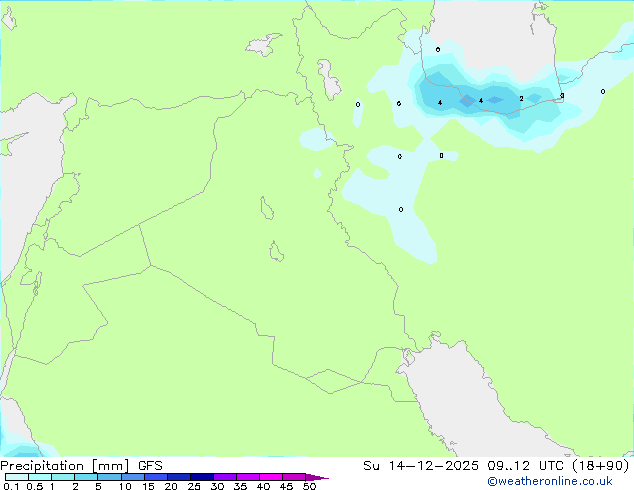Screen dimensions: 634x490
Task: Click the 0.5–1 mm legend color swatch
Action: click(x=40, y=477)
